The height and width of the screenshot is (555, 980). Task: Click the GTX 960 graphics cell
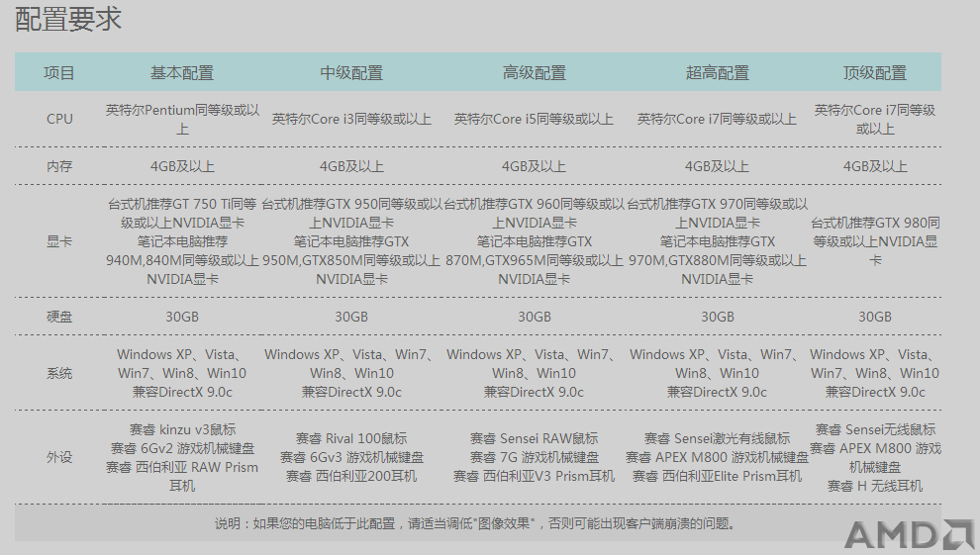(535, 241)
